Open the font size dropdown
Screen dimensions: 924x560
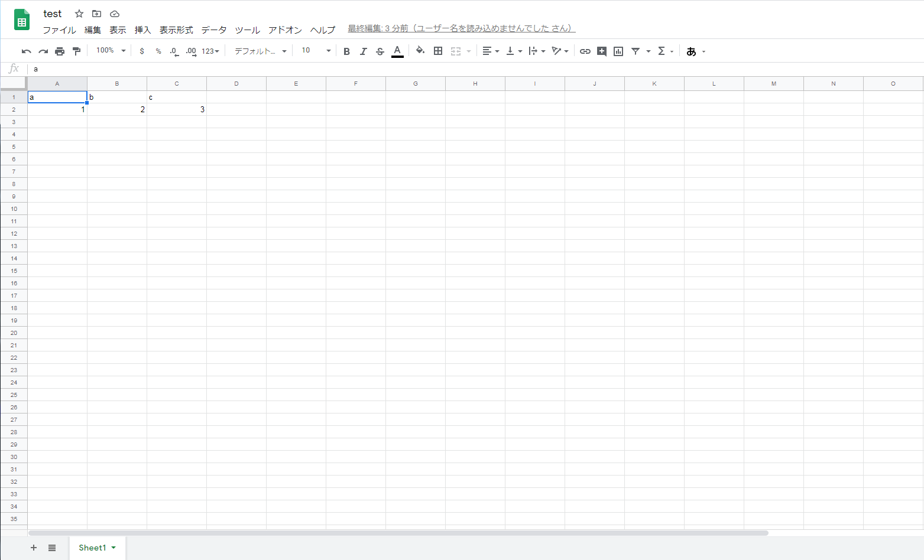pyautogui.click(x=327, y=51)
